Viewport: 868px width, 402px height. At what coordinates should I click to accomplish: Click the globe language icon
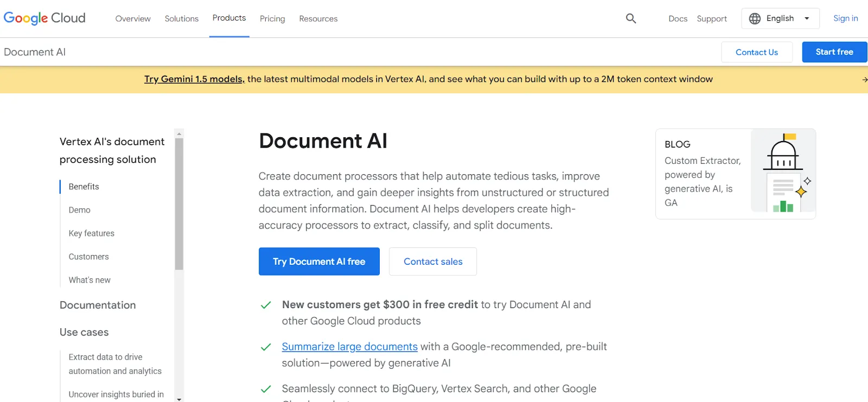[x=755, y=18]
